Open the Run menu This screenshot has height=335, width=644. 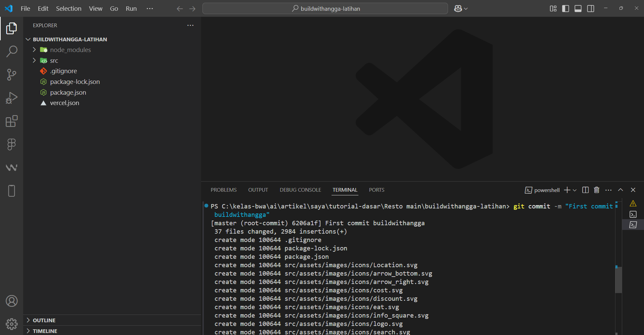[131, 9]
